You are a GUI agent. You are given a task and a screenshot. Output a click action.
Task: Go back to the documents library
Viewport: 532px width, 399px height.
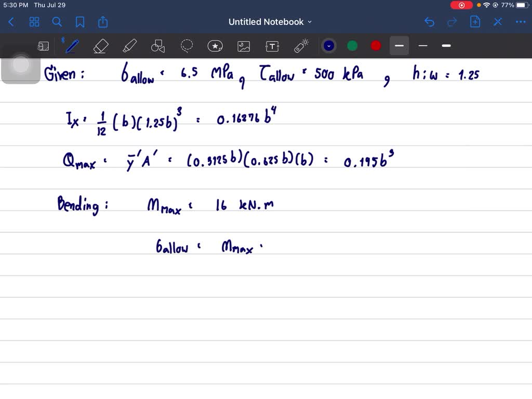click(11, 22)
